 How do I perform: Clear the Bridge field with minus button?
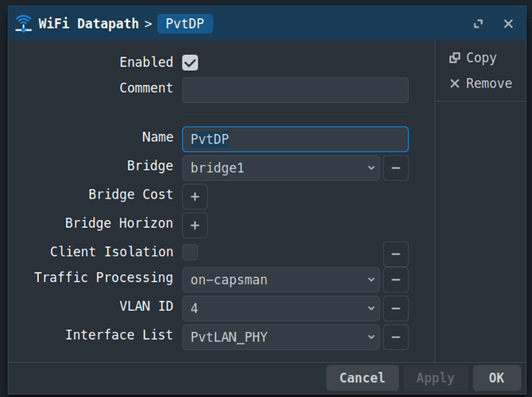395,168
